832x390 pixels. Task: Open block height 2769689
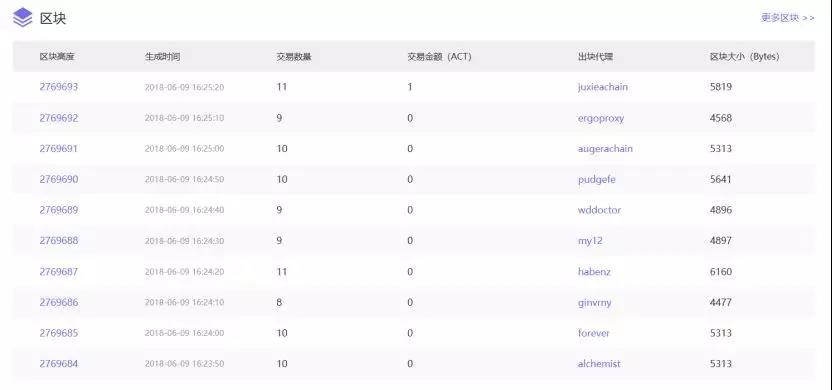coord(58,210)
